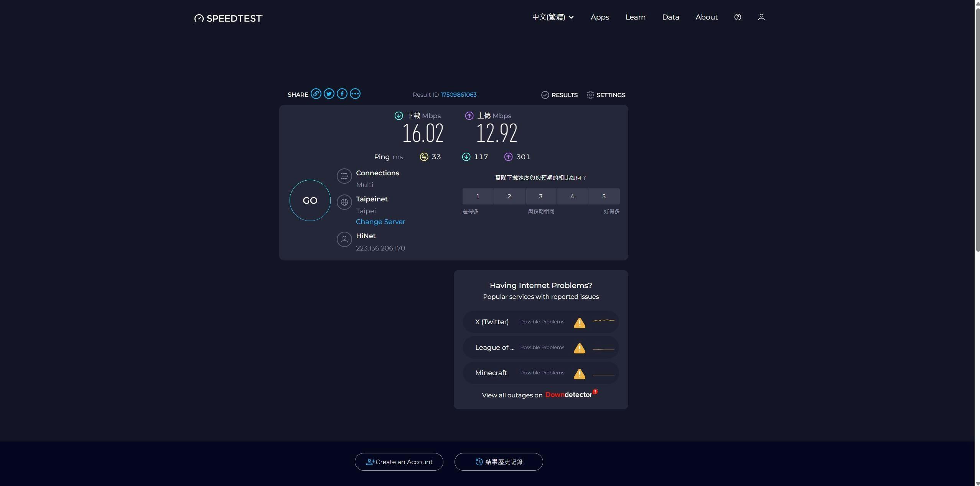
Task: Open the help question mark icon
Action: (x=738, y=17)
